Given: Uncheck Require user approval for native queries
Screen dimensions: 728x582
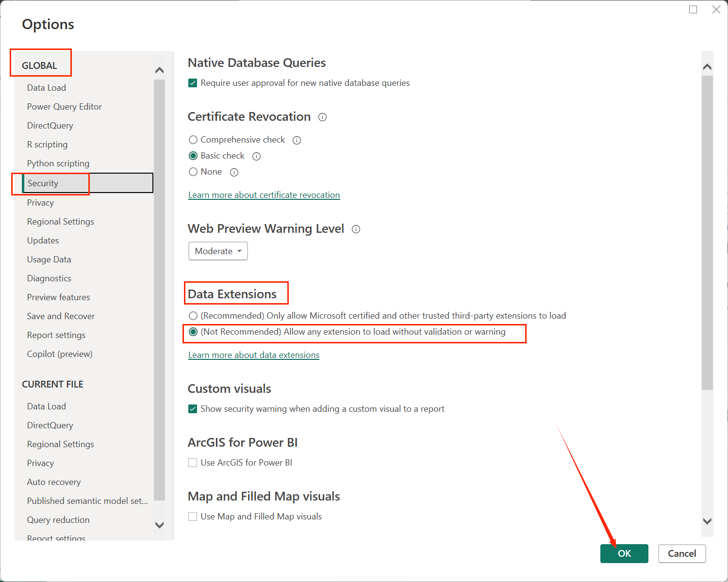Looking at the screenshot, I should click(x=193, y=83).
